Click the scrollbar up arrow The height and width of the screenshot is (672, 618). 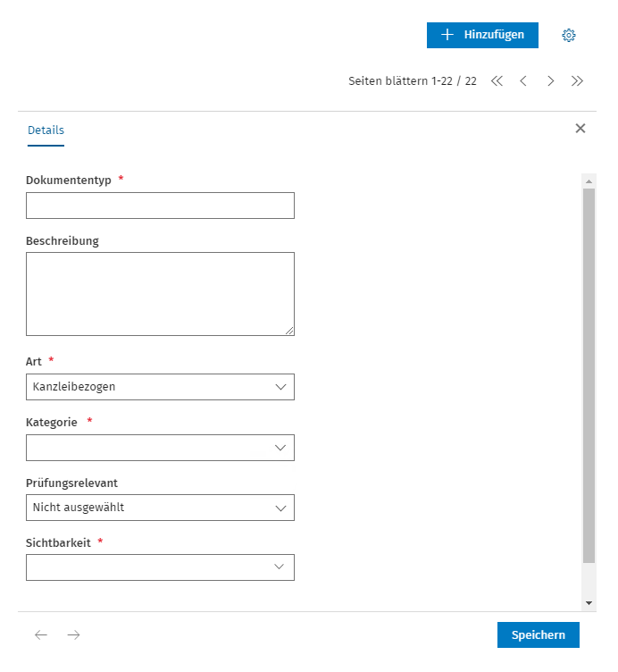tap(589, 181)
